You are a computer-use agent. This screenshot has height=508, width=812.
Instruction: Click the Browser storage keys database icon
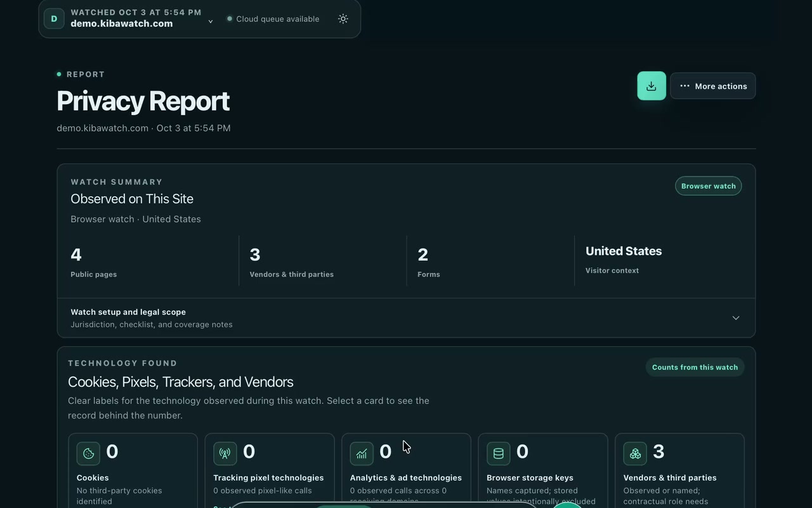pos(499,453)
